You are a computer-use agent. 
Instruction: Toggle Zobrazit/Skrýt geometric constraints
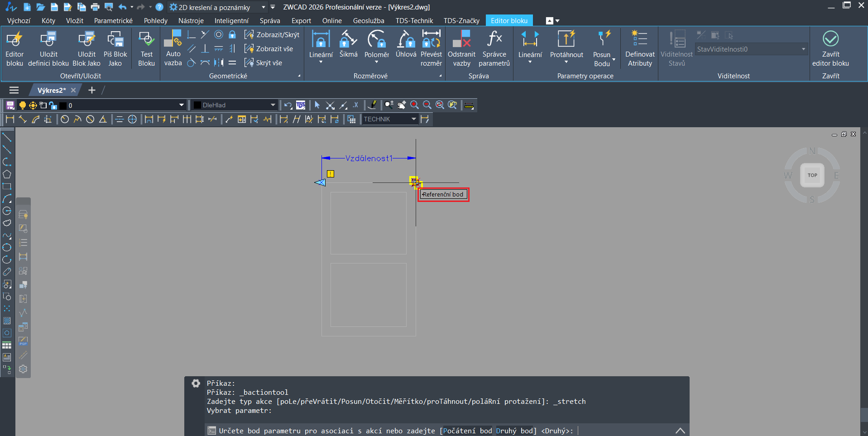coord(272,35)
